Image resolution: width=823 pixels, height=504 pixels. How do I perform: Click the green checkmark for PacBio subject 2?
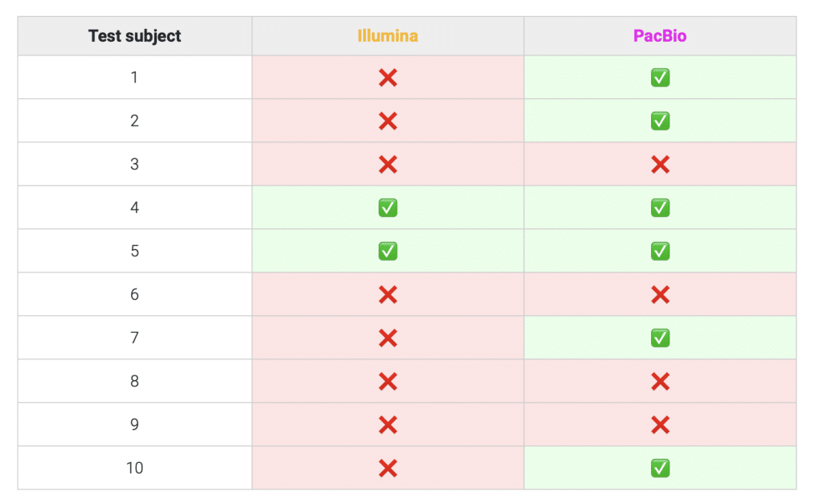click(x=660, y=121)
